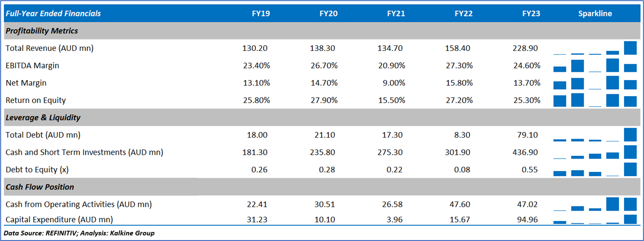Click the Data Source REFINITIV footnote

tap(79, 233)
